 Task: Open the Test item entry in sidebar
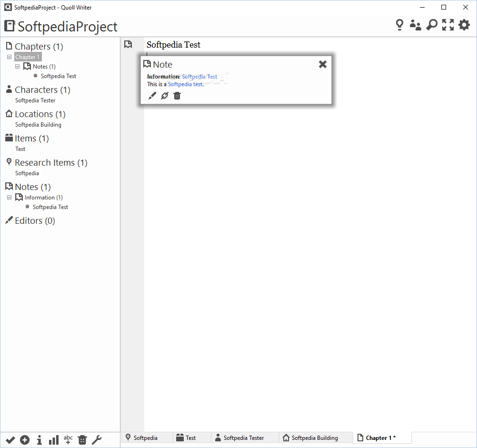20,149
